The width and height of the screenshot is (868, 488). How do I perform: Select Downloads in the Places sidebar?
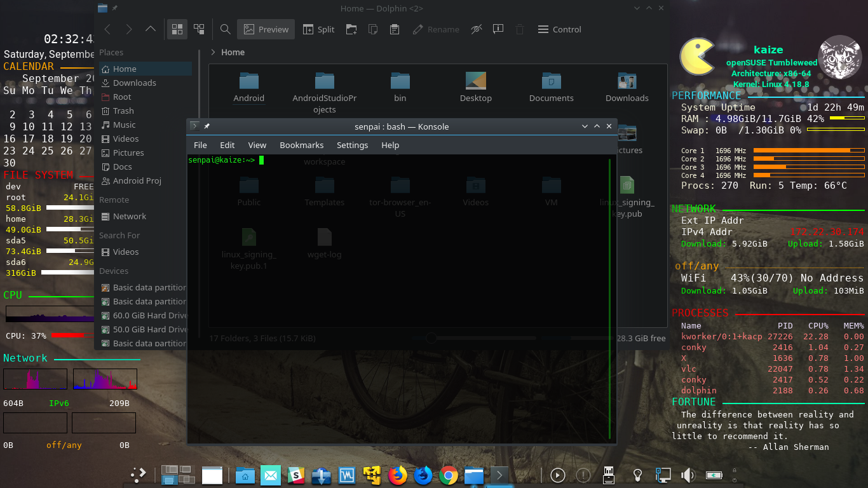134,83
